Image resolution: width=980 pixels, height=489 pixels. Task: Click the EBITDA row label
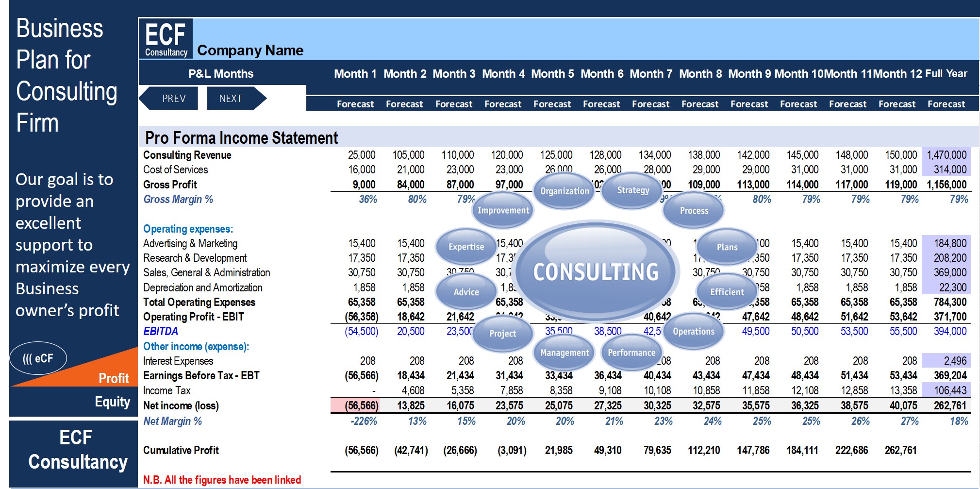[160, 331]
